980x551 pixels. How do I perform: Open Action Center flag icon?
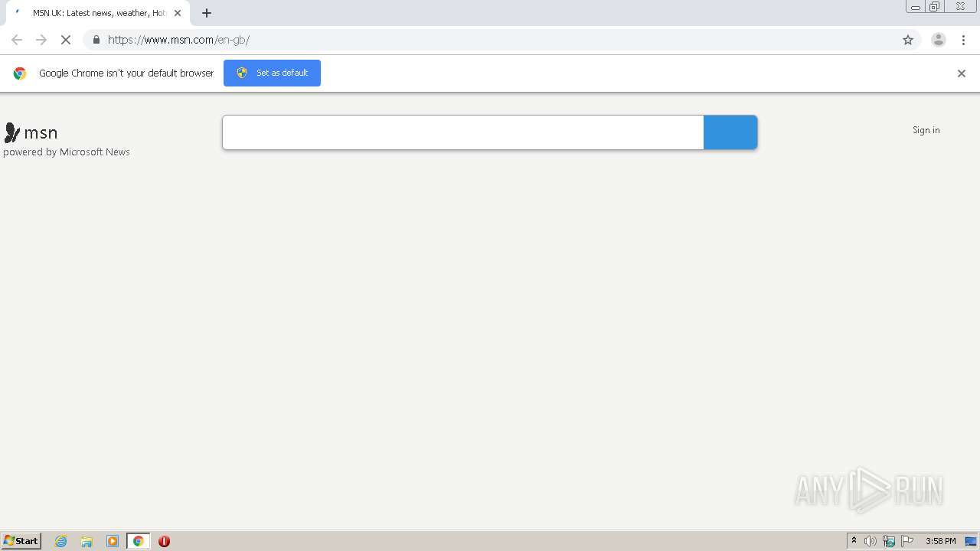(x=907, y=541)
